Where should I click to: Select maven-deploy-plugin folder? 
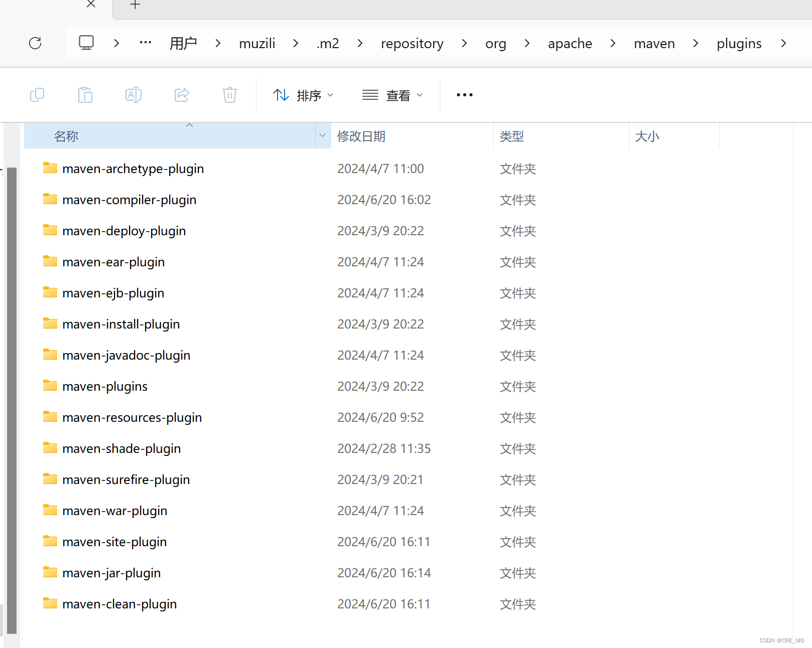click(124, 231)
